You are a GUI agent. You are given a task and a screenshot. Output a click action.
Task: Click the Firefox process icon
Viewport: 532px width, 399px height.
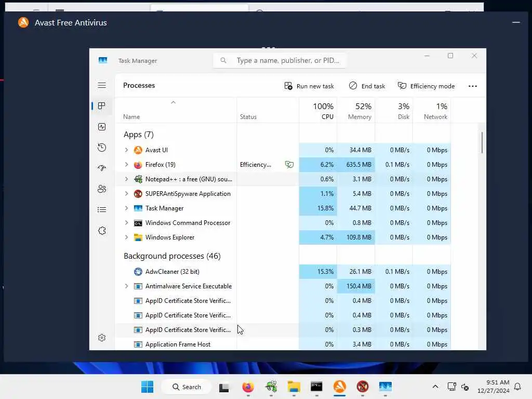pos(138,165)
